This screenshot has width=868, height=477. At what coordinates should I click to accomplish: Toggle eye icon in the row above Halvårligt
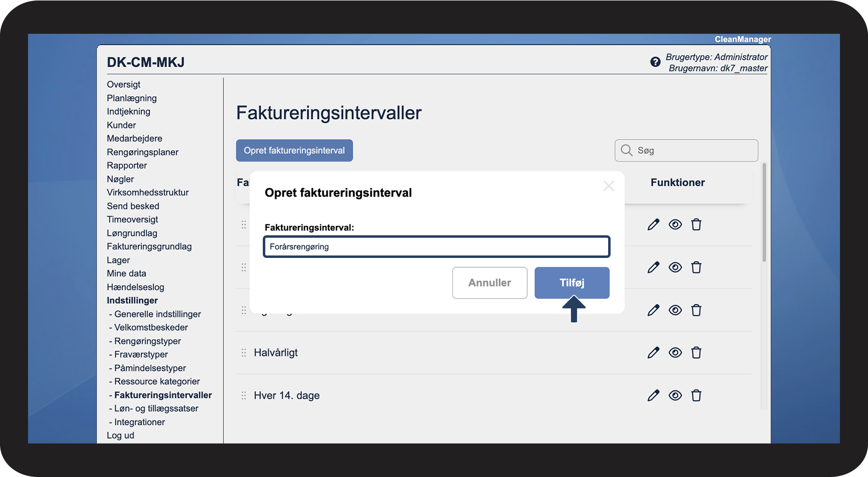coord(675,310)
